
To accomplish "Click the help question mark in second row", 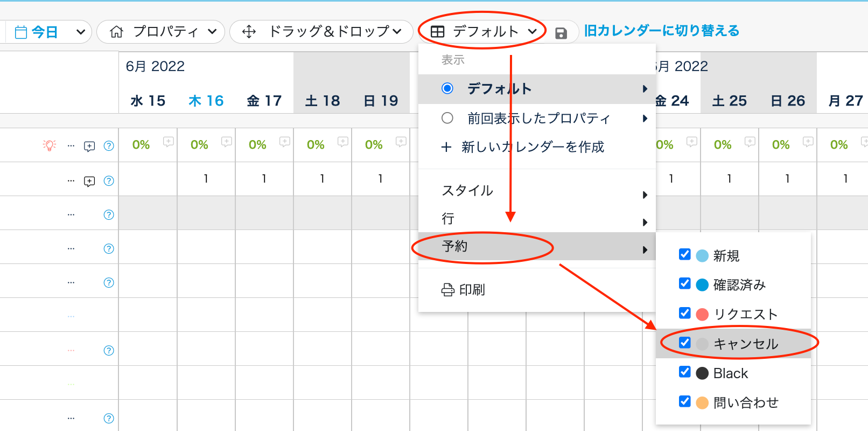I will coord(109,181).
